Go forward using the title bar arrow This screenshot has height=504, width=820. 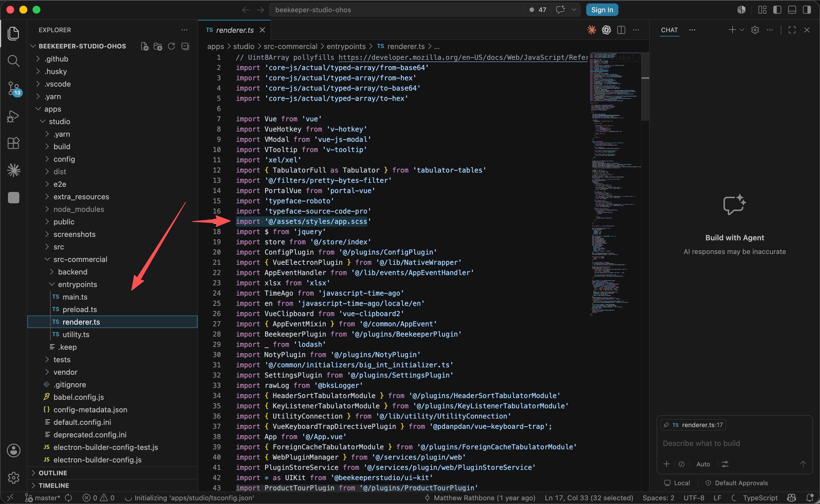[260, 10]
